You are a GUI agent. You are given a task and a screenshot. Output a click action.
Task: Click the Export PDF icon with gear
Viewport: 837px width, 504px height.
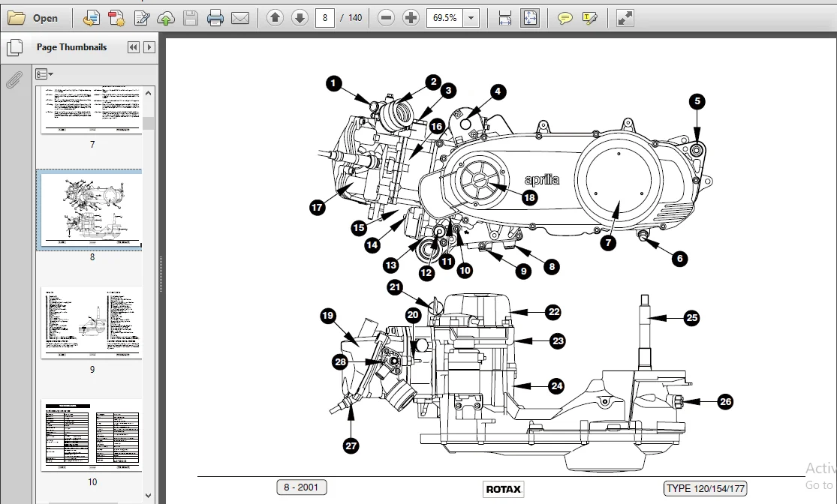coord(116,18)
